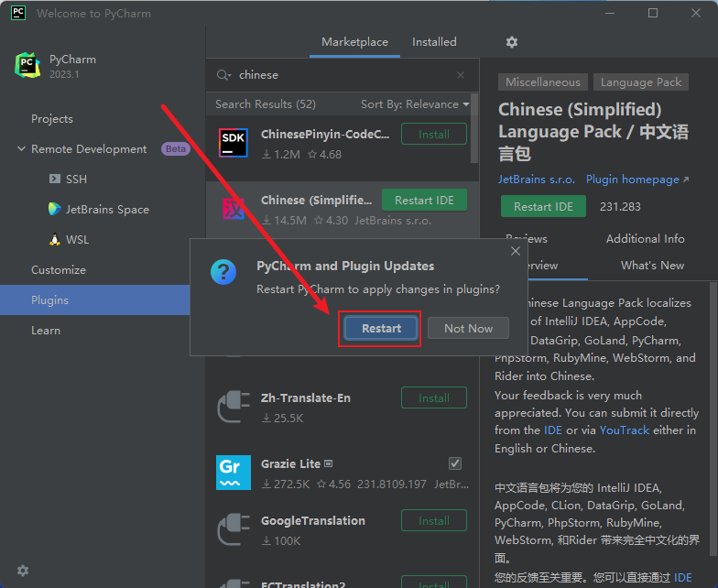Click the Search Results (52) label
This screenshot has width=718, height=588.
[266, 104]
